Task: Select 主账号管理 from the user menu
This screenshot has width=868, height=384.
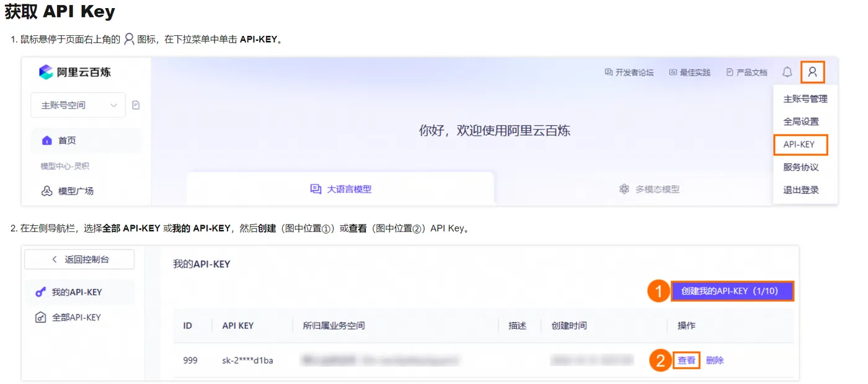Action: (x=805, y=99)
